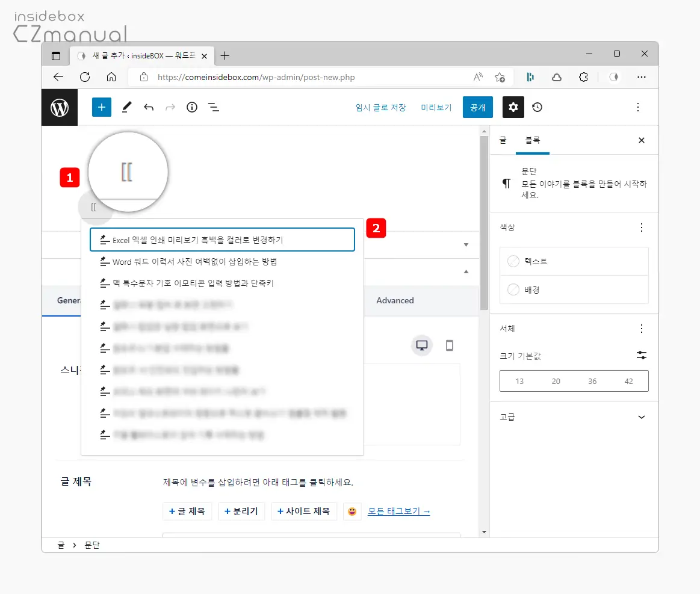Click site info lock icon
Screen dimensions: 700x594
pyautogui.click(x=144, y=77)
